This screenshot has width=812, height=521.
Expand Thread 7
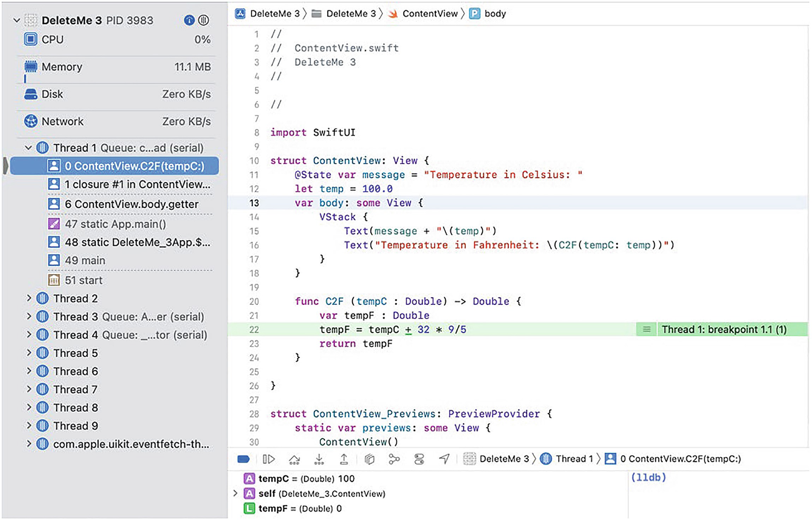click(29, 389)
